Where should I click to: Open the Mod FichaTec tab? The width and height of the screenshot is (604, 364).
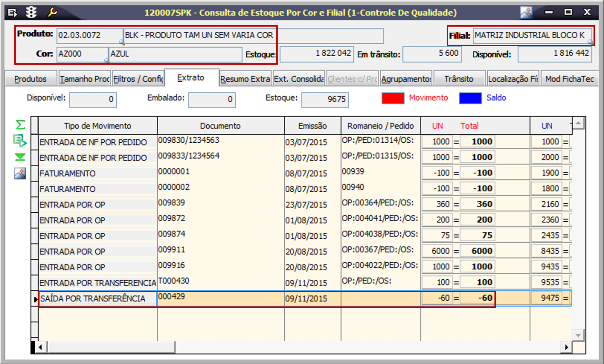pyautogui.click(x=569, y=79)
